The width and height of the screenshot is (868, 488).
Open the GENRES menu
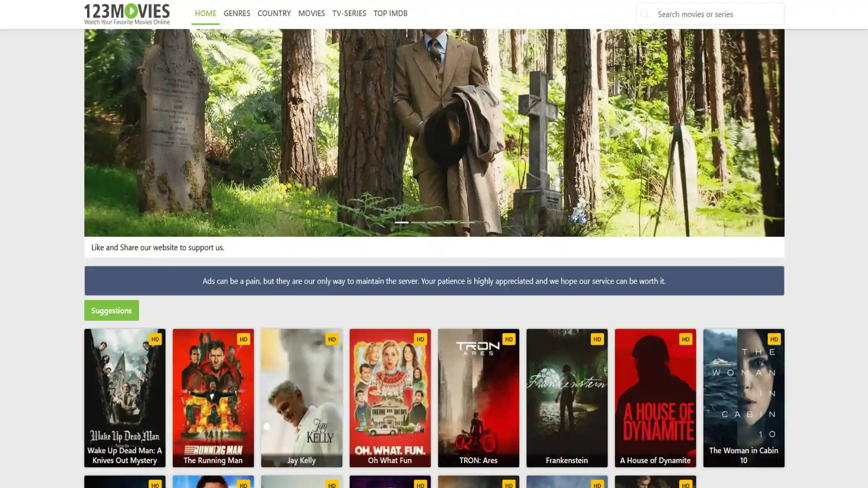(x=236, y=13)
